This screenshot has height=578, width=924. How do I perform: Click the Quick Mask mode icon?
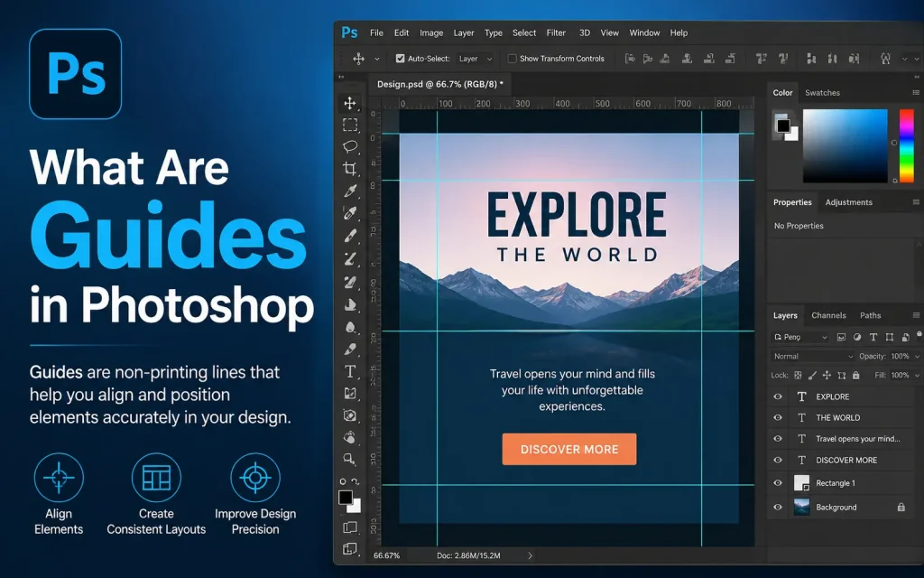(350, 527)
